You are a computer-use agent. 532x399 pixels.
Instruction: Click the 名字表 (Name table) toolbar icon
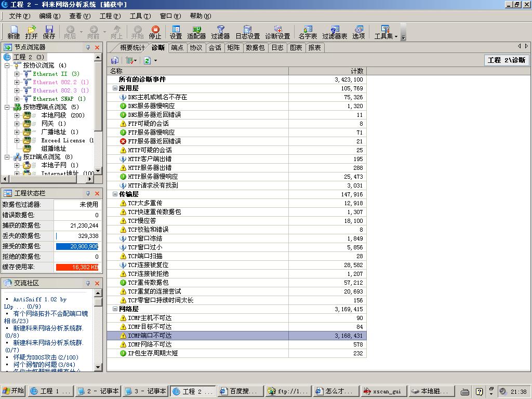coord(308,32)
